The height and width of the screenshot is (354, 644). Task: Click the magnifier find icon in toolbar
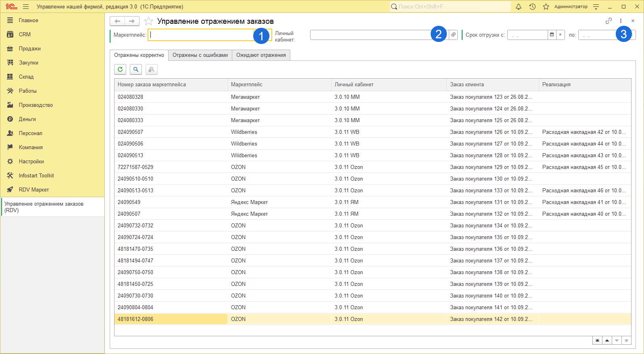point(136,69)
